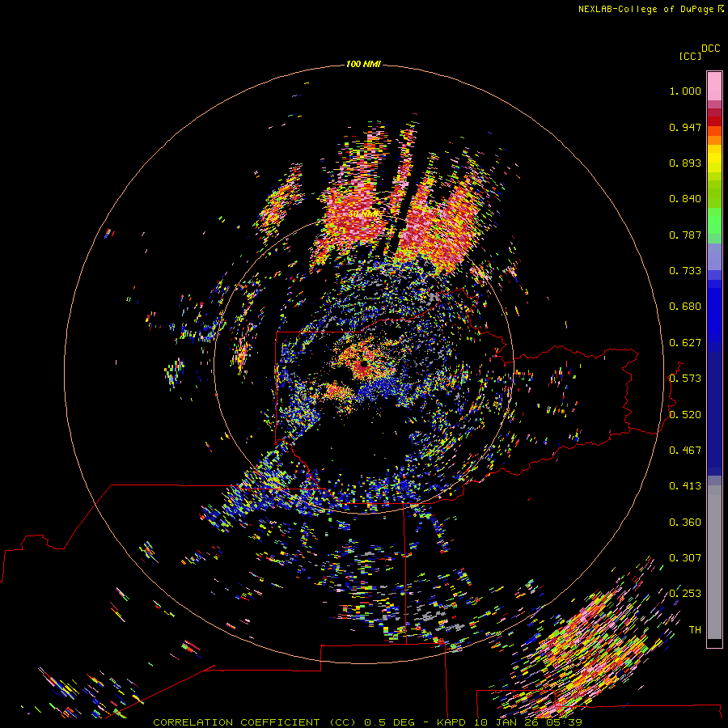Select the 0.947 legend value
728x728 pixels.
point(685,127)
